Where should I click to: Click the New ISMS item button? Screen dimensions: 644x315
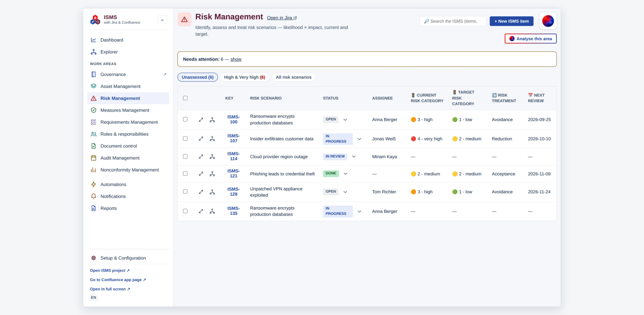pyautogui.click(x=511, y=21)
